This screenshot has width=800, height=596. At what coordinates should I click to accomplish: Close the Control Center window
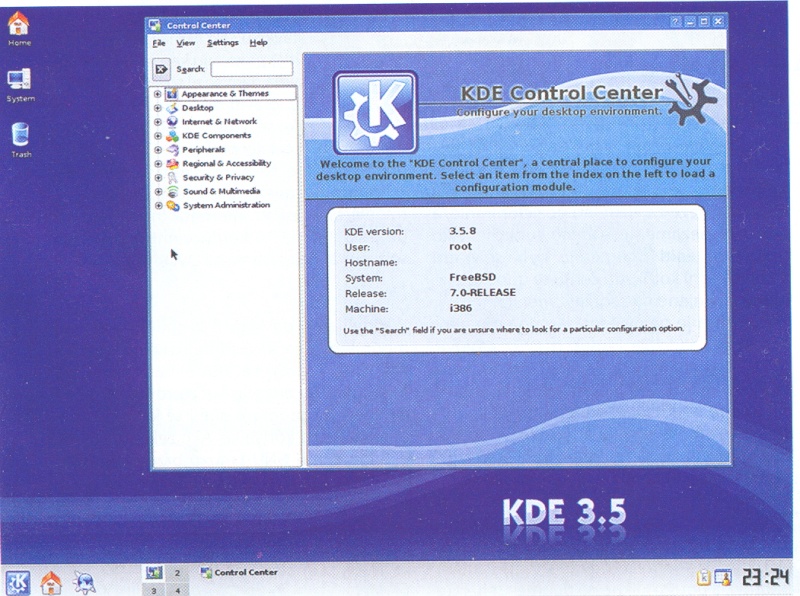(x=718, y=21)
